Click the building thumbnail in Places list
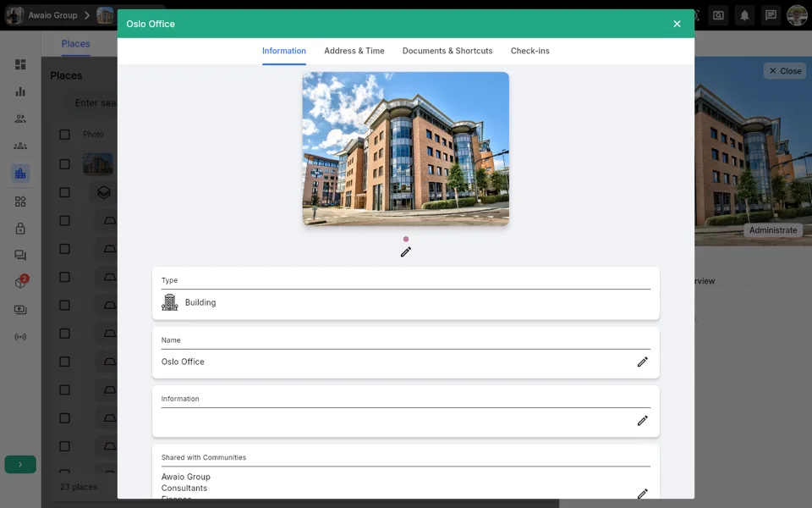Image resolution: width=812 pixels, height=508 pixels. point(98,164)
